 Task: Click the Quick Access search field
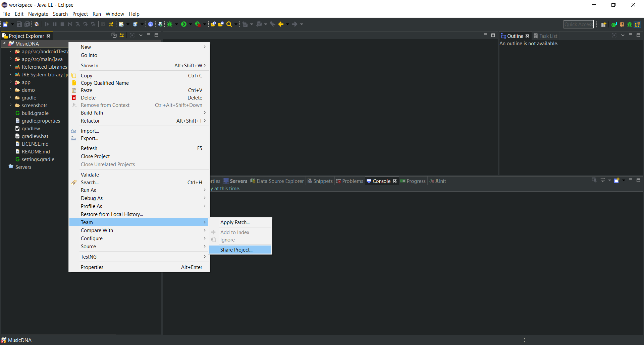579,24
